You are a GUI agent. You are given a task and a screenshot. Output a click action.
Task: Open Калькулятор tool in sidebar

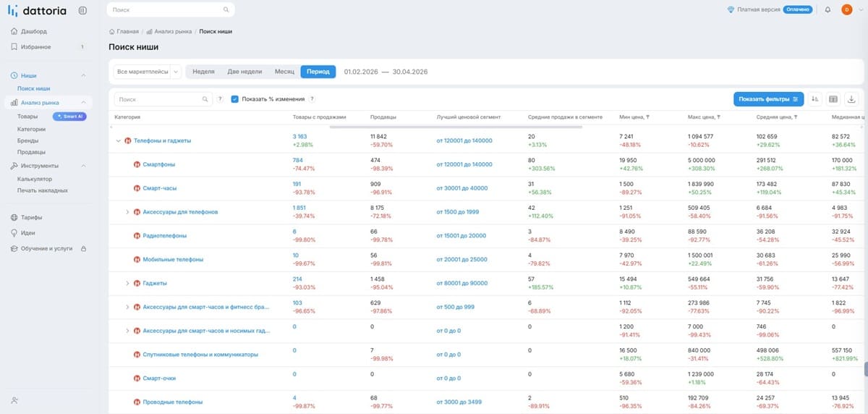coord(35,179)
